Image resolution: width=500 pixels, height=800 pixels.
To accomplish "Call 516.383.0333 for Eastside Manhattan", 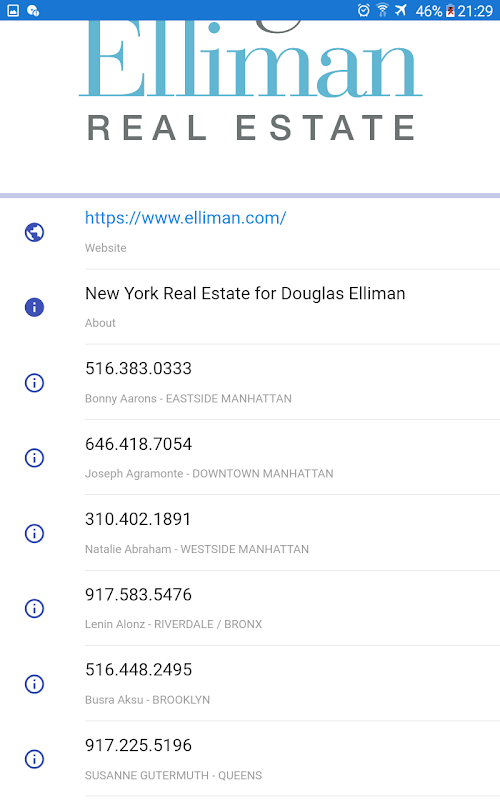I will tap(292, 383).
